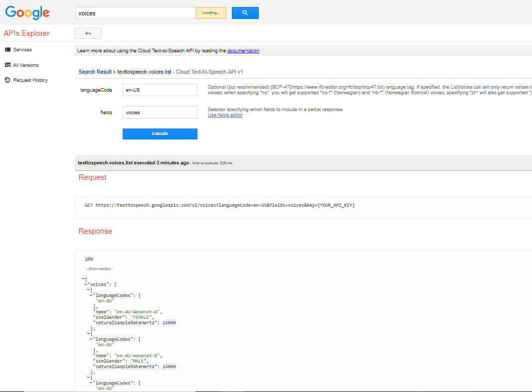Open Services from the sidebar
The image size is (532, 392).
[x=18, y=49]
